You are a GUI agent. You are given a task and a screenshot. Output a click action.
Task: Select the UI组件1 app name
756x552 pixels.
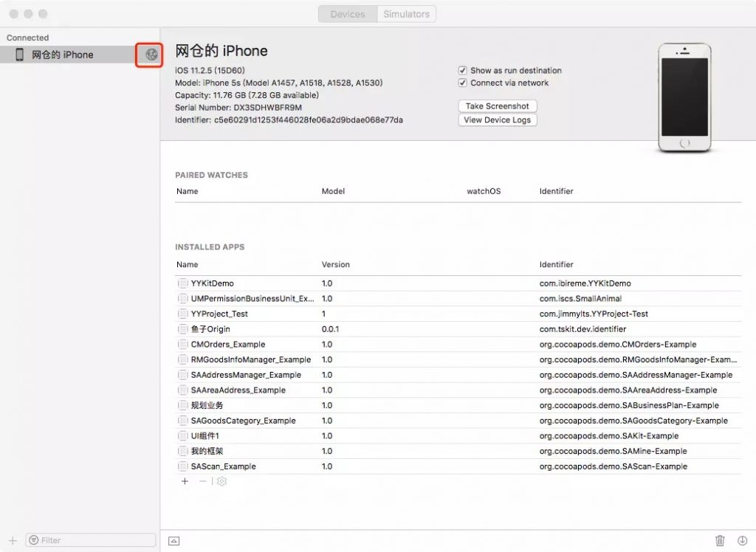pos(205,436)
